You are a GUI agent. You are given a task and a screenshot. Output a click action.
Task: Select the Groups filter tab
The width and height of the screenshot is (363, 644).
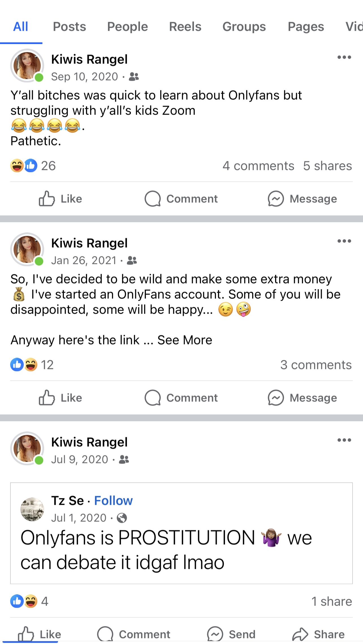point(244,27)
